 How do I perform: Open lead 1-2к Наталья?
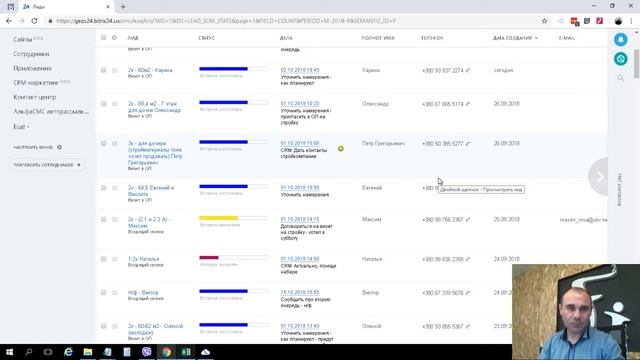pyautogui.click(x=143, y=259)
